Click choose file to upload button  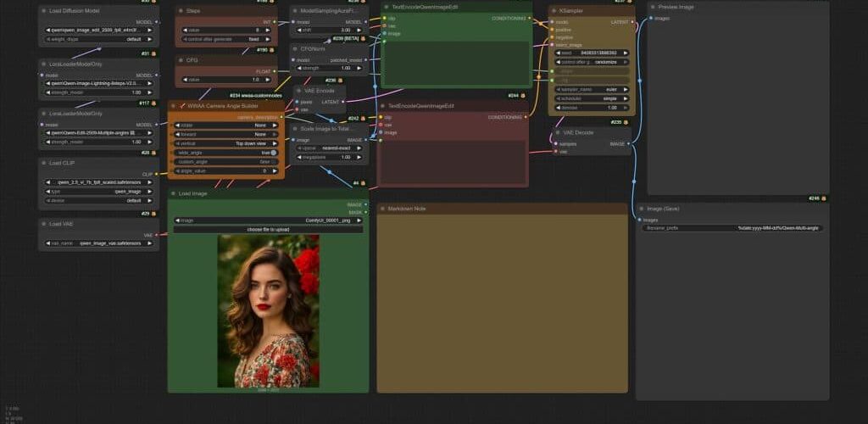point(268,229)
